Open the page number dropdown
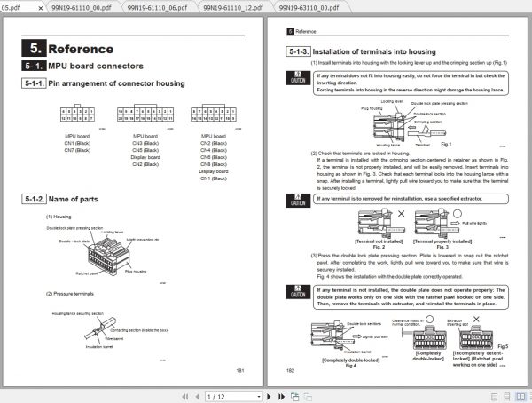Image resolution: width=532 pixels, height=403 pixels. [x=259, y=397]
